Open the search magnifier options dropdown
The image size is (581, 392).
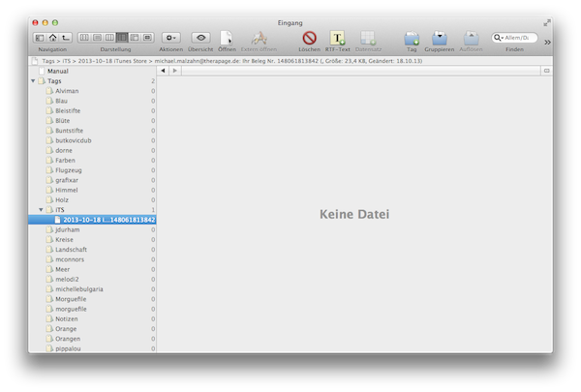(498, 38)
